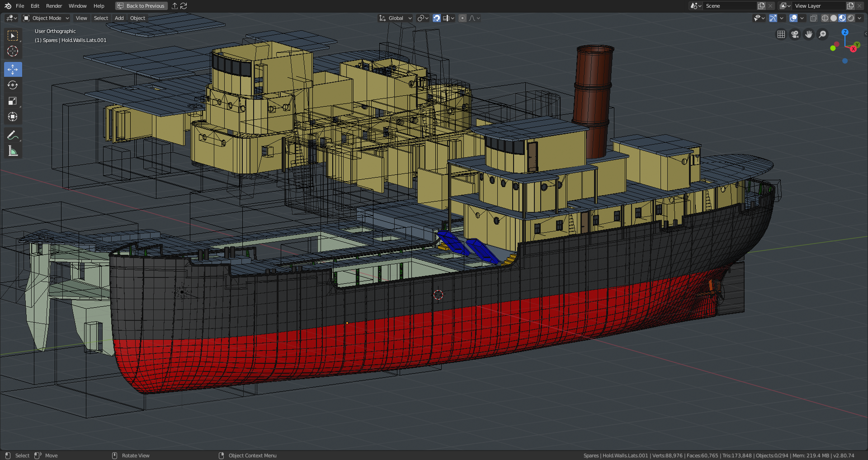Open the Render menu
Viewport: 868px width, 460px height.
54,6
